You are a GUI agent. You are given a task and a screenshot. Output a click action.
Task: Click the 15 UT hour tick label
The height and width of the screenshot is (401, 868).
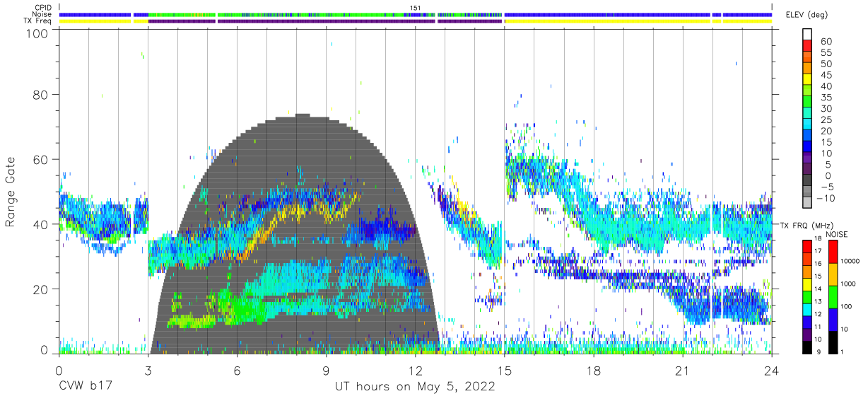[505, 371]
